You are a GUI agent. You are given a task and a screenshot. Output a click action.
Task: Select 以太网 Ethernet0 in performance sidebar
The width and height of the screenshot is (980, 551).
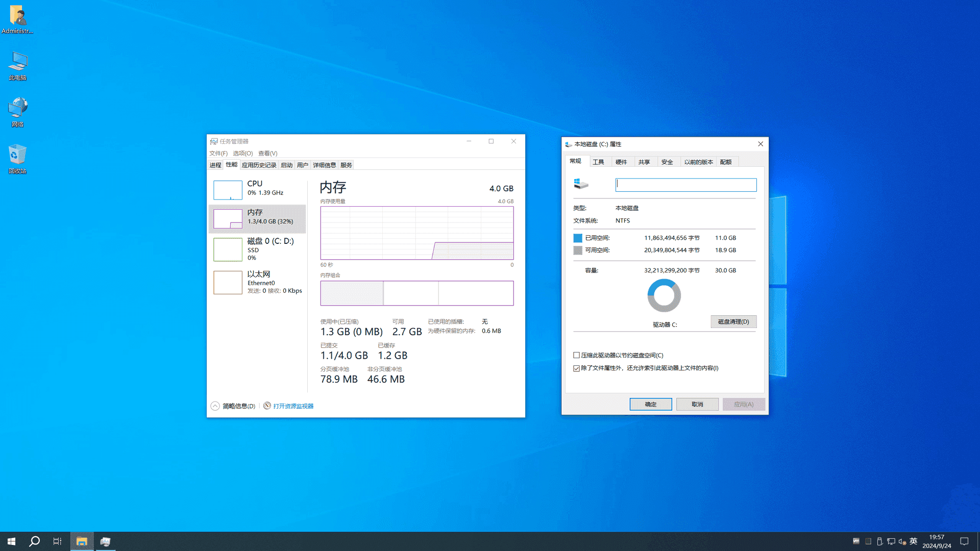point(257,282)
